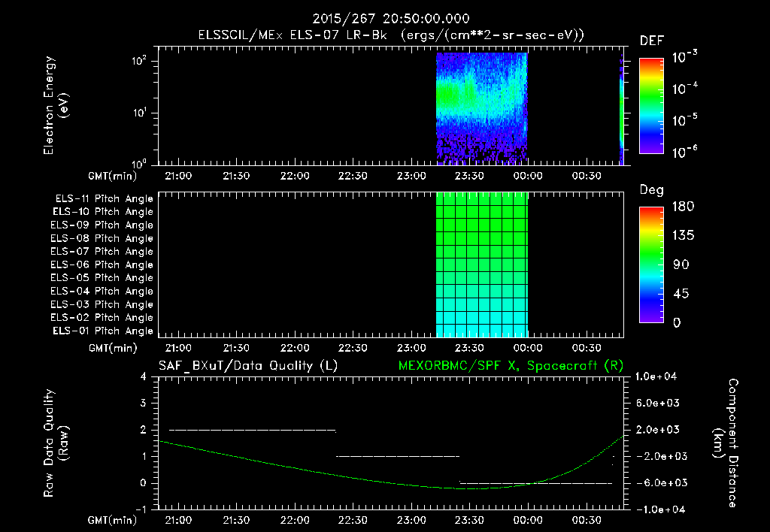This screenshot has width=770, height=532.
Task: Click the Electron Energy (eV) axis label
Action: tap(56, 105)
